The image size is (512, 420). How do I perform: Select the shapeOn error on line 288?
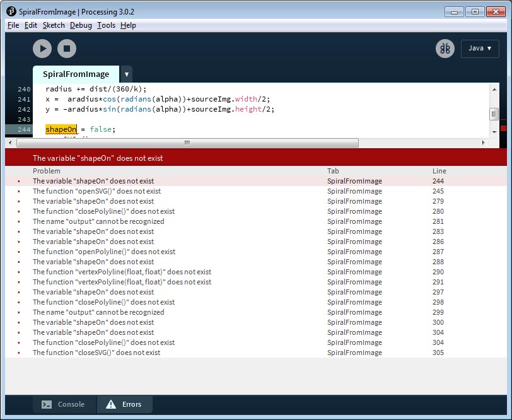click(256, 262)
